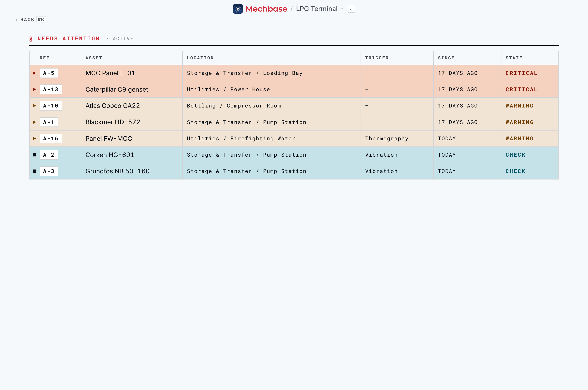
Task: Select the Corken HG-601 asset name
Action: coord(110,155)
